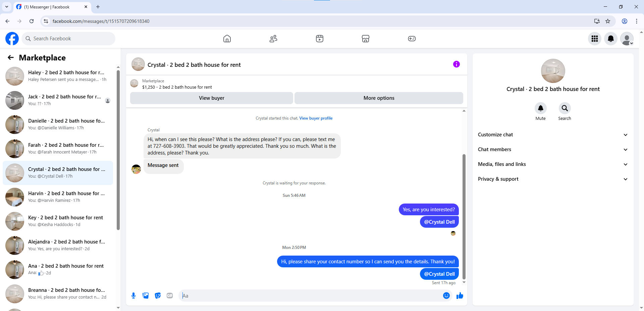Open Harvin conversation in chat list
The height and width of the screenshot is (311, 644).
coord(58,197)
